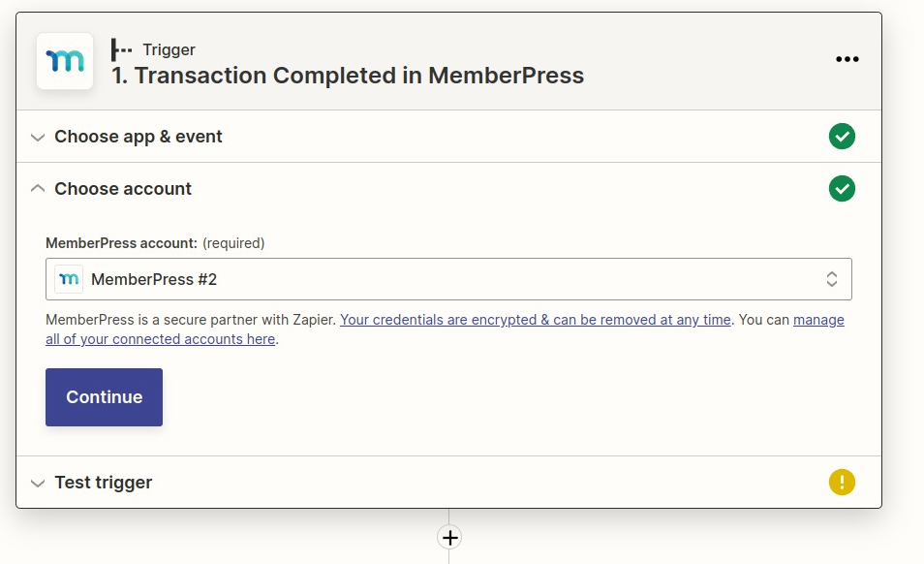Collapse the Choose account chevron
This screenshot has height=564, width=924.
pyautogui.click(x=38, y=189)
